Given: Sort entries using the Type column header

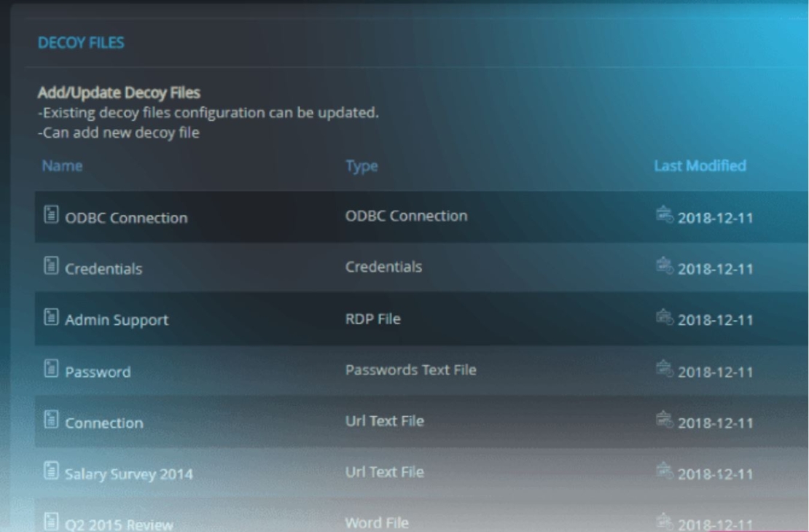Looking at the screenshot, I should click(x=362, y=166).
